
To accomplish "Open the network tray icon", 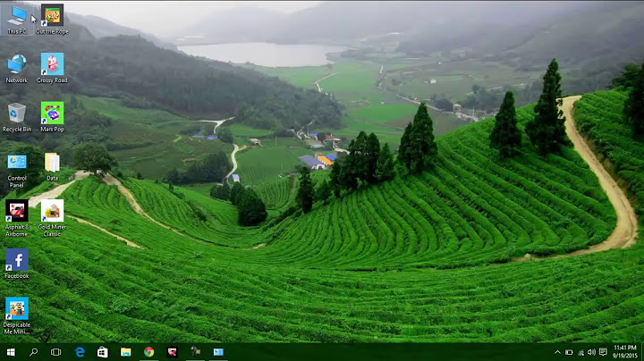I will pos(580,352).
